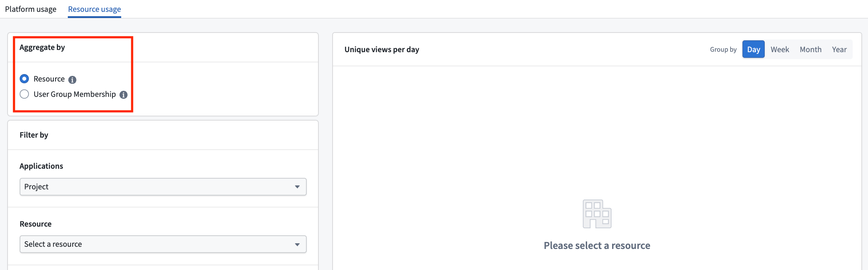Click the Aggregate by section header
The width and height of the screenshot is (868, 270).
tap(42, 47)
